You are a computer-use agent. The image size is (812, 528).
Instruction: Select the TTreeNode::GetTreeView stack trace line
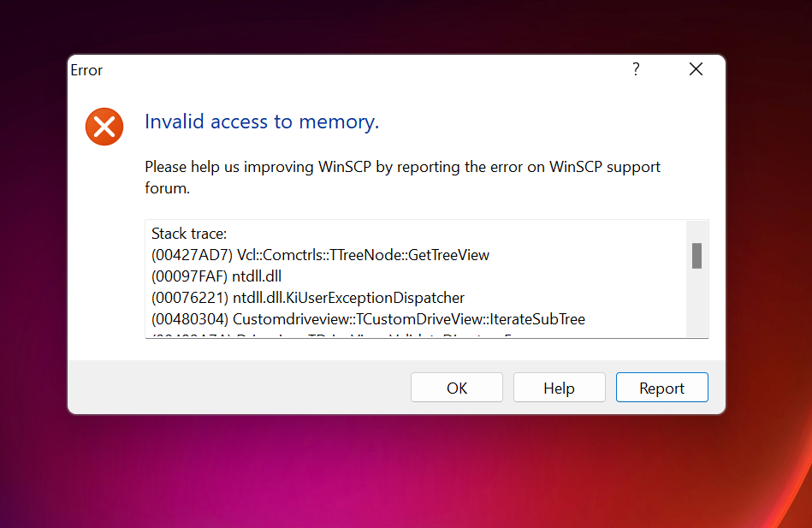pyautogui.click(x=320, y=255)
